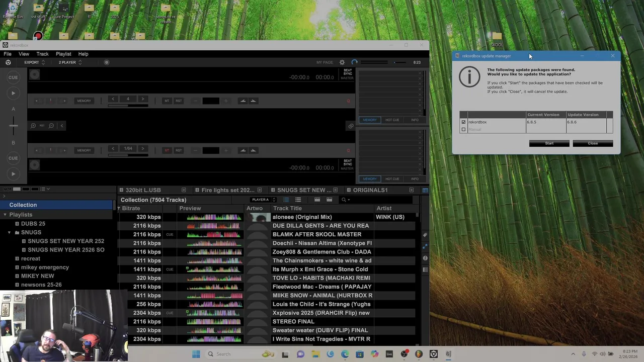Click the quantize Q icon on deck A
Image resolution: width=644 pixels, height=362 pixels.
point(348,101)
